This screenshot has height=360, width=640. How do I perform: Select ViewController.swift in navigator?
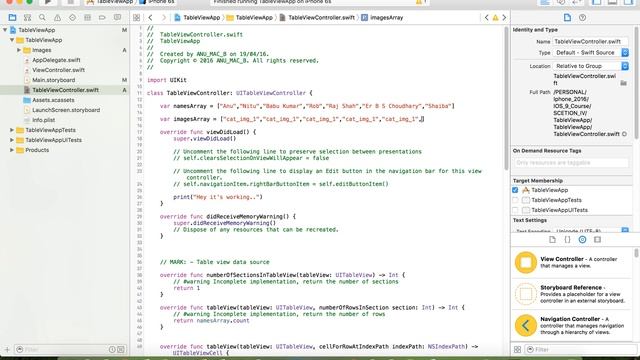[x=58, y=70]
